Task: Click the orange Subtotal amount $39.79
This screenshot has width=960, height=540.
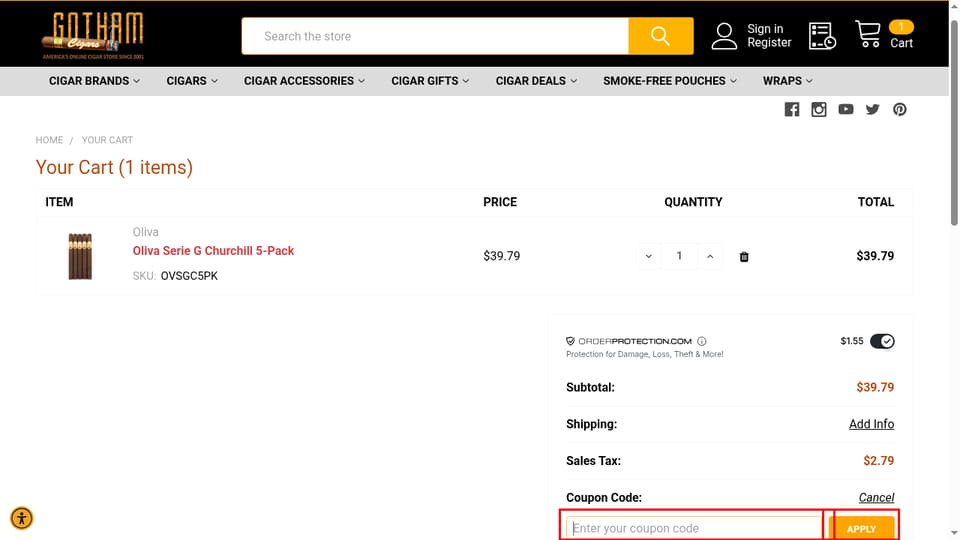Action: click(875, 388)
